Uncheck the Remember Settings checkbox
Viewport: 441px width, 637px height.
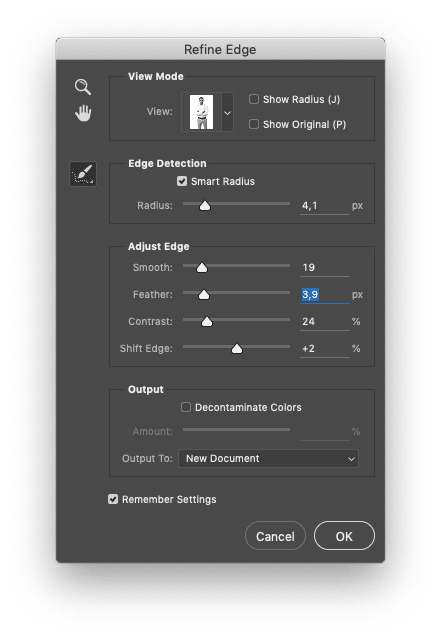113,499
